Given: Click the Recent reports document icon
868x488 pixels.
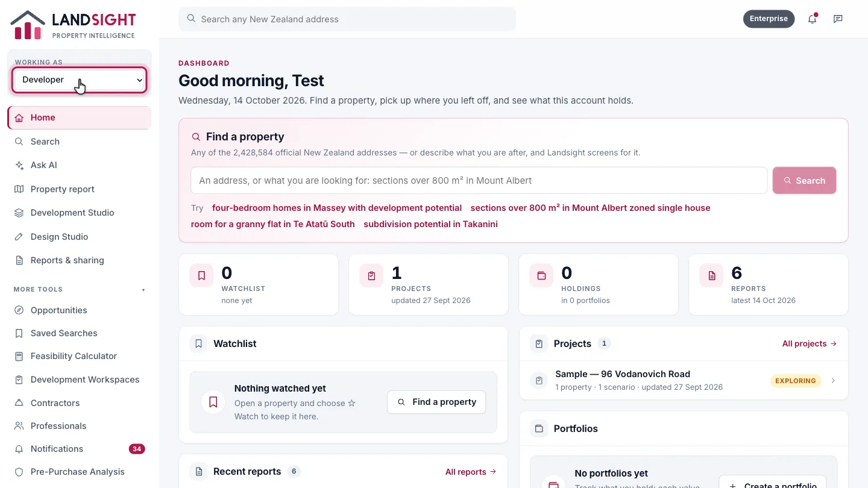Looking at the screenshot, I should [x=198, y=471].
